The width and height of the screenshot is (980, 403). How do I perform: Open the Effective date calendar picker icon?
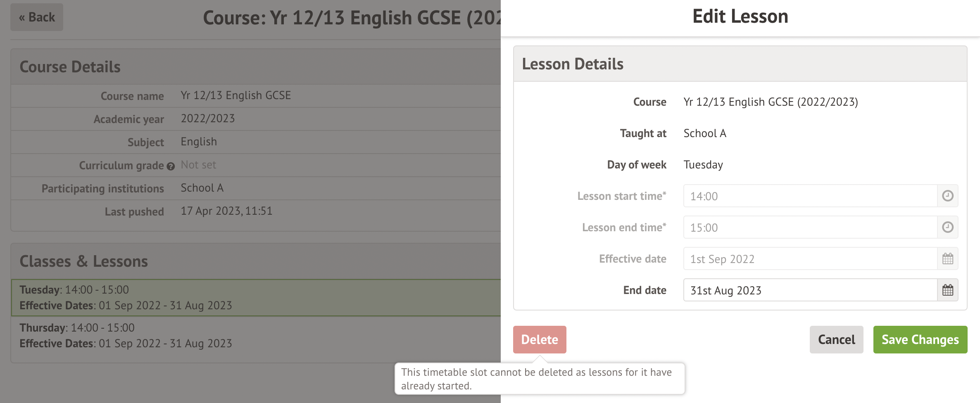coord(947,259)
